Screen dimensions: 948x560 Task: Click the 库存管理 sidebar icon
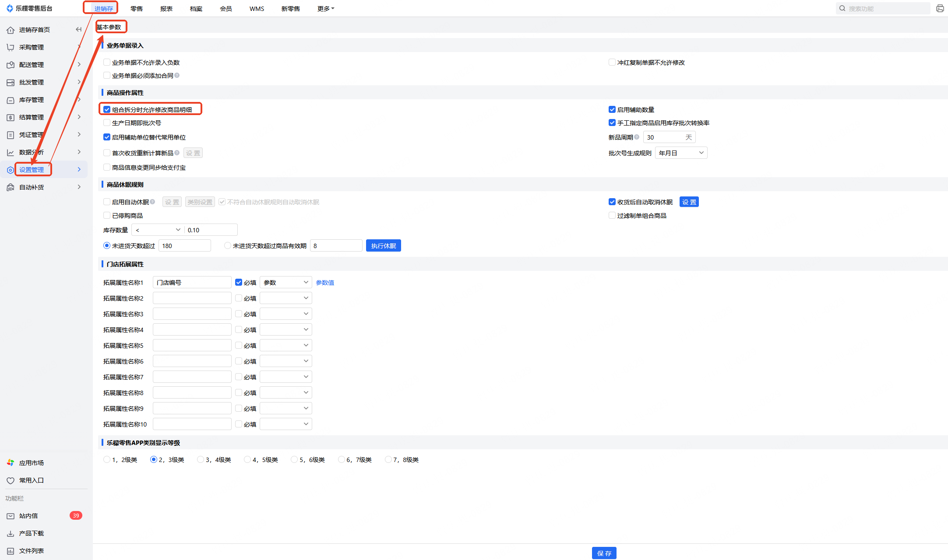coord(11,100)
